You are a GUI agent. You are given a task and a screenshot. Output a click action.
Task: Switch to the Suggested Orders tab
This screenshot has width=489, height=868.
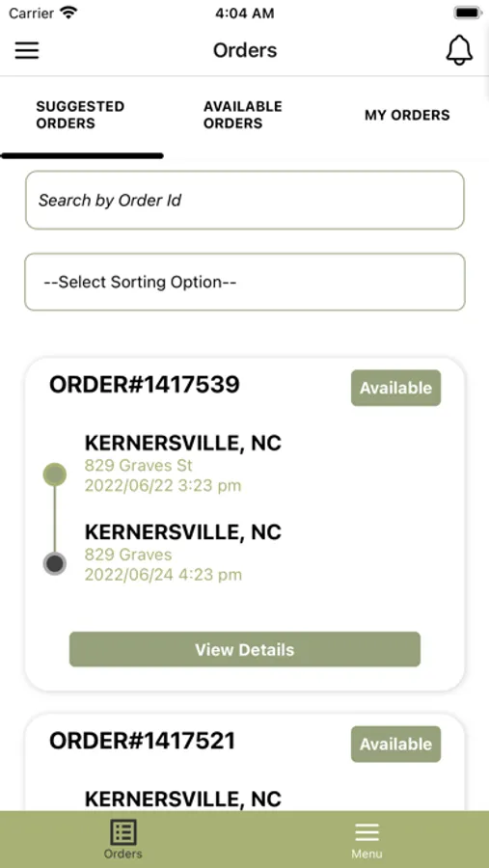tap(81, 115)
